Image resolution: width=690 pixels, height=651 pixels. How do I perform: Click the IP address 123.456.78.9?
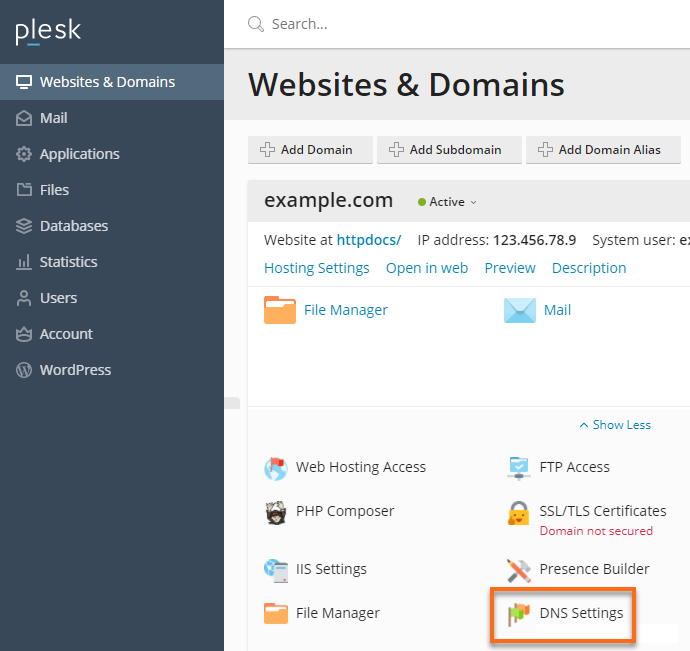534,240
